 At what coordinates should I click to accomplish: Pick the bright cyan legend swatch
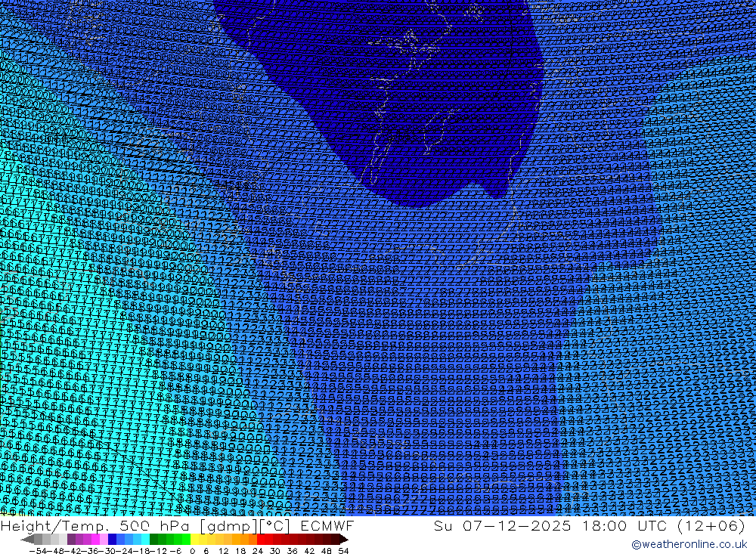[x=145, y=539]
